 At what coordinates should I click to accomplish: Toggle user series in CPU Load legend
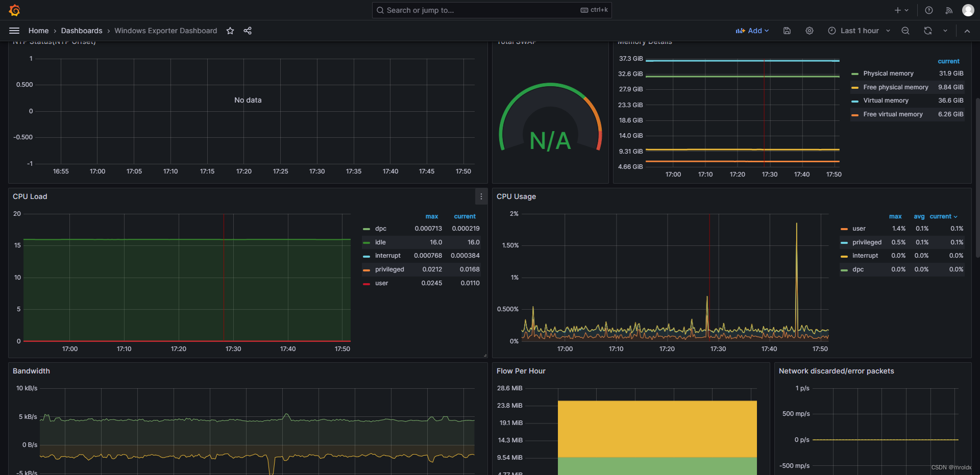pyautogui.click(x=381, y=283)
